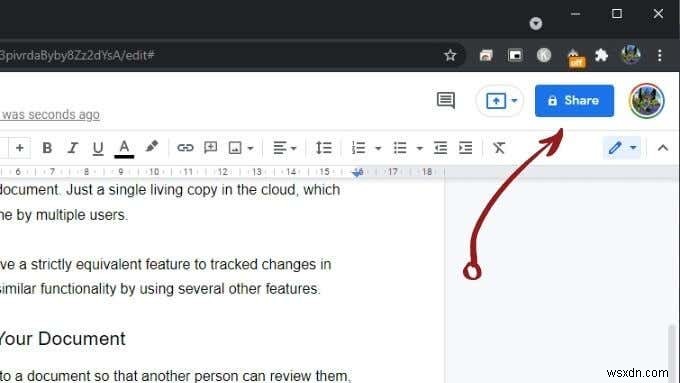Image resolution: width=680 pixels, height=383 pixels.
Task: Open the Chrome three-dot menu
Action: 660,55
